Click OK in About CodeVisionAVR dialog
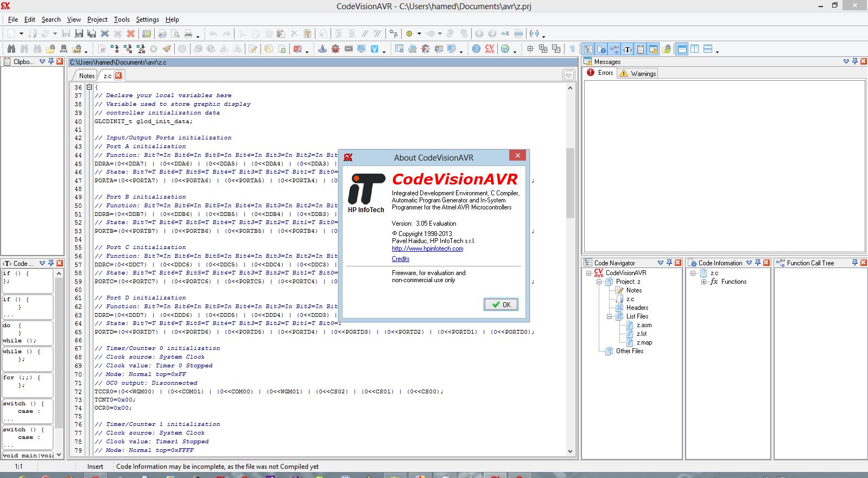868x478 pixels. [x=500, y=304]
